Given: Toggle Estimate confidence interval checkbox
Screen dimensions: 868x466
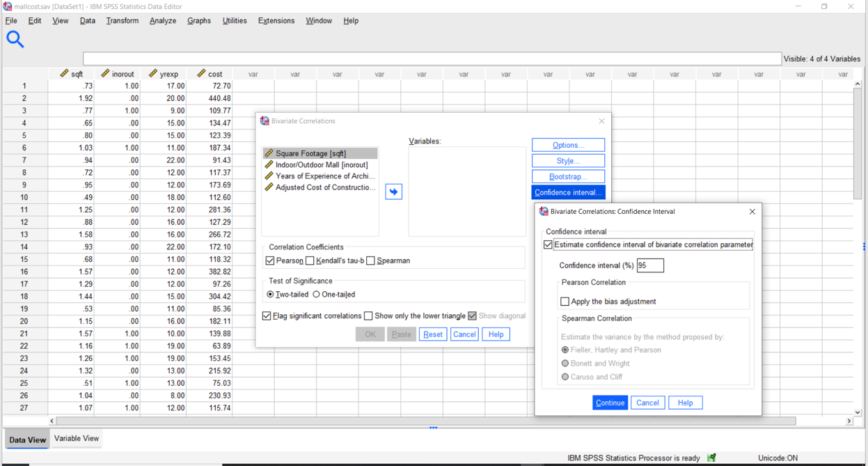Looking at the screenshot, I should click(x=548, y=244).
